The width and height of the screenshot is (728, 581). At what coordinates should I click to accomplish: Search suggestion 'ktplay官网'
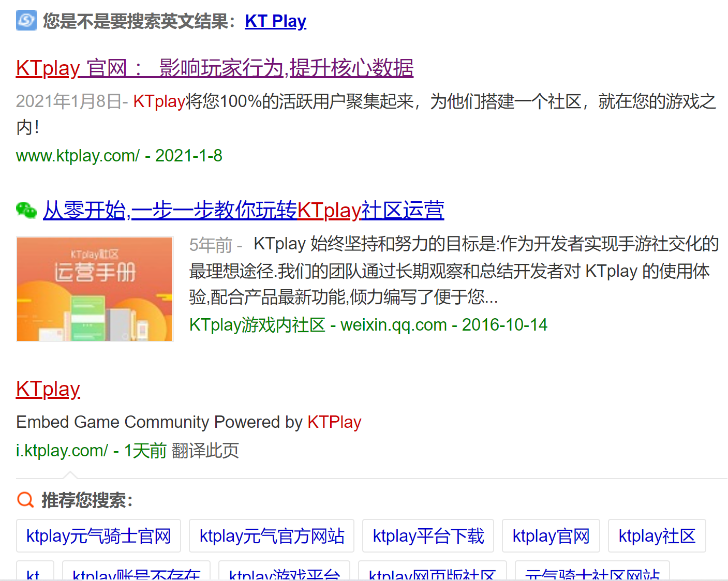coord(551,536)
